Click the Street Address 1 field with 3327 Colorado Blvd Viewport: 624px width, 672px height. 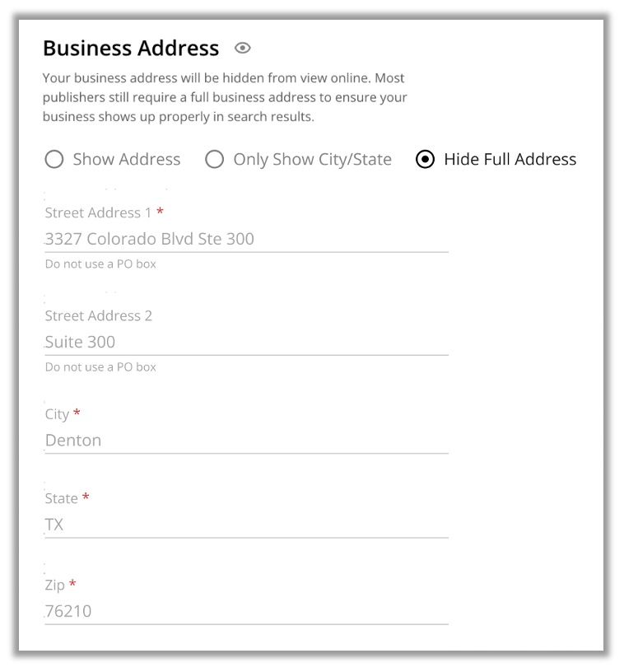coord(246,239)
